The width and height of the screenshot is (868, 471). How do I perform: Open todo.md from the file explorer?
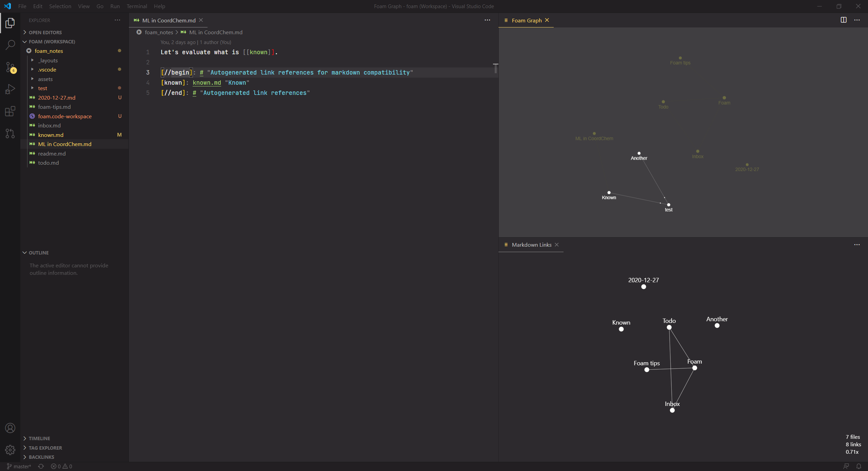click(x=48, y=163)
